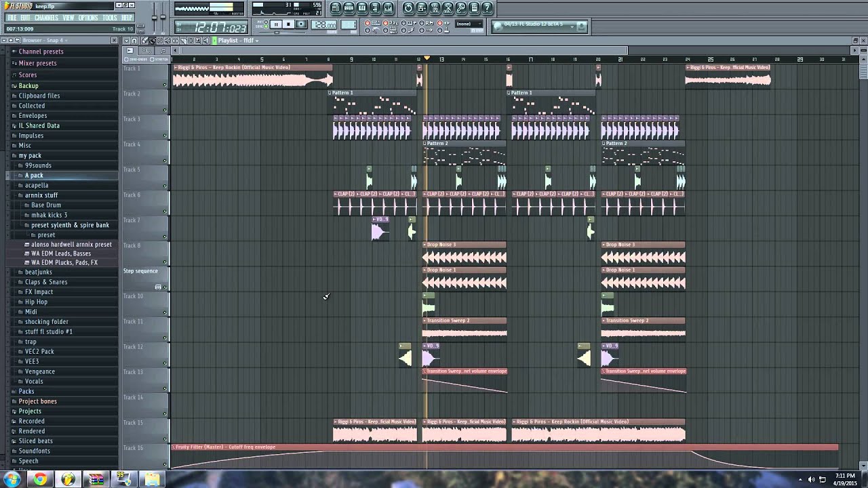Click the Playback speaker tool in Playlist
Viewport: 868px width, 488px height.
(x=206, y=41)
